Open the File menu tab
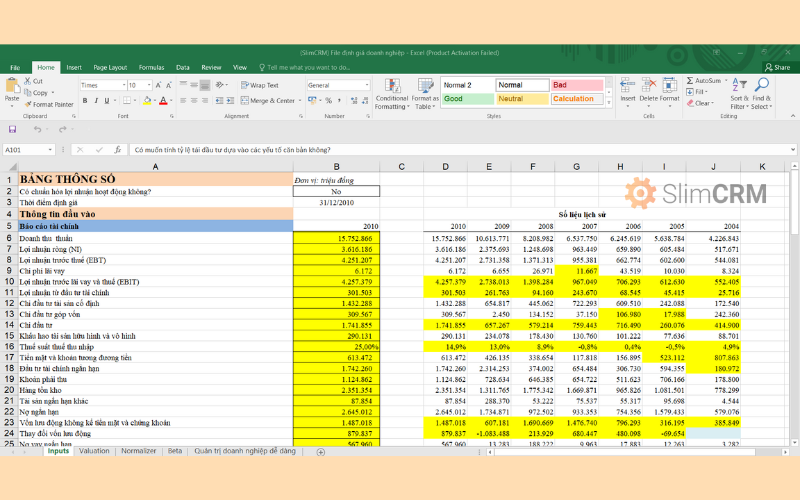 click(15, 67)
